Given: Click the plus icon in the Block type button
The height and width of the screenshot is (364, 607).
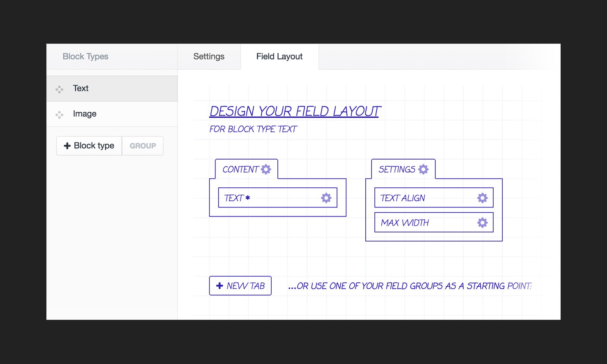Looking at the screenshot, I should tap(67, 146).
